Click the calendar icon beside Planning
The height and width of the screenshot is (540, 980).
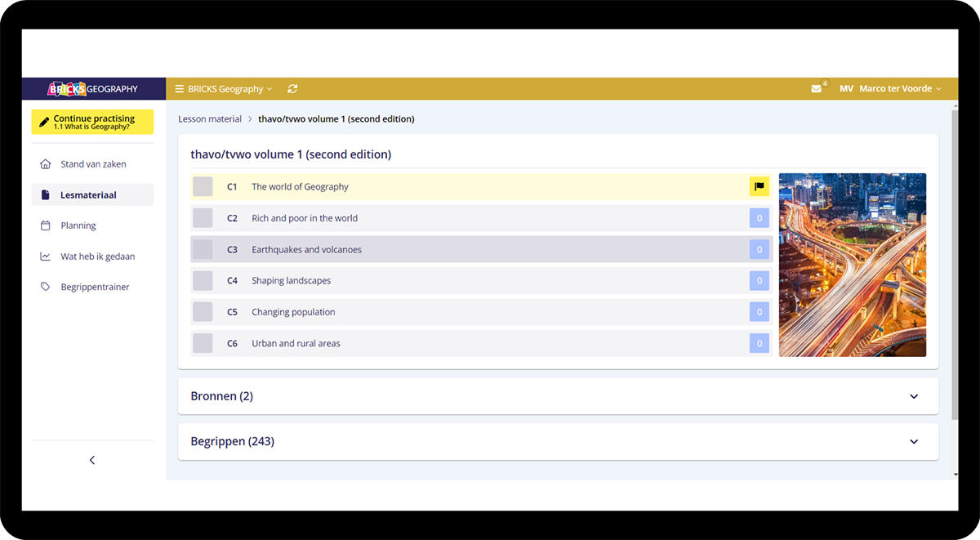coord(46,225)
